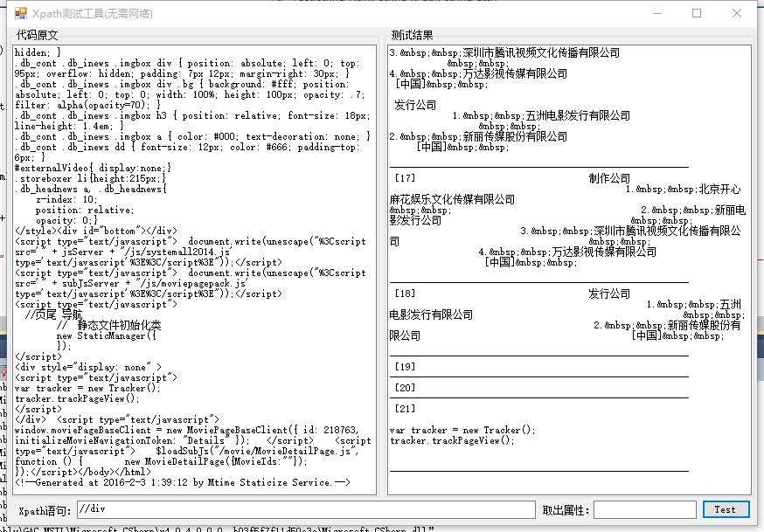764x532 pixels.
Task: Click the [20] result index
Action: (x=405, y=388)
